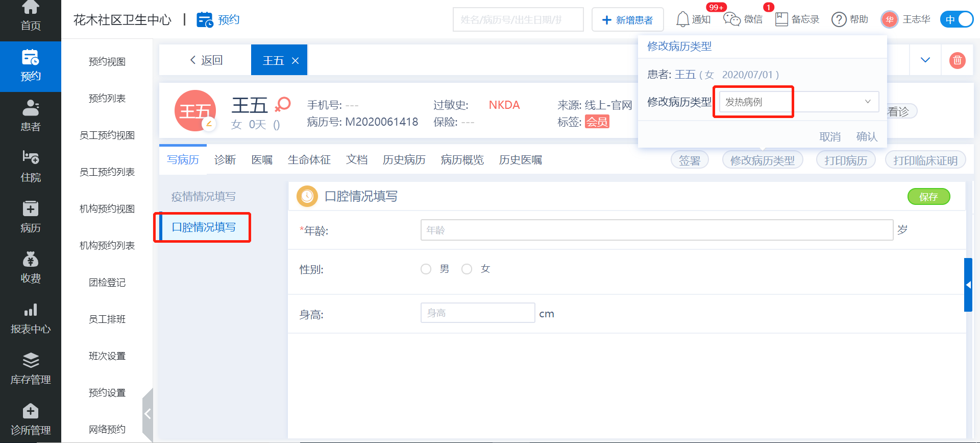This screenshot has height=443, width=980.
Task: Click 修改病历类型 button
Action: (763, 160)
